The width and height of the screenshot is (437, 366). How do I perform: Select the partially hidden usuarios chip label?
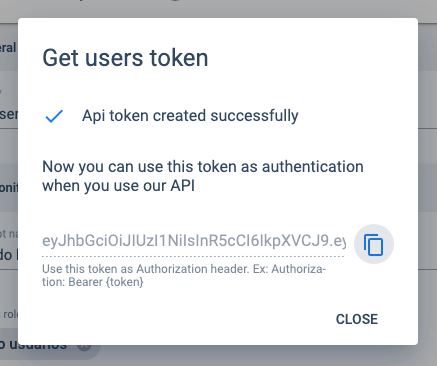tap(33, 347)
